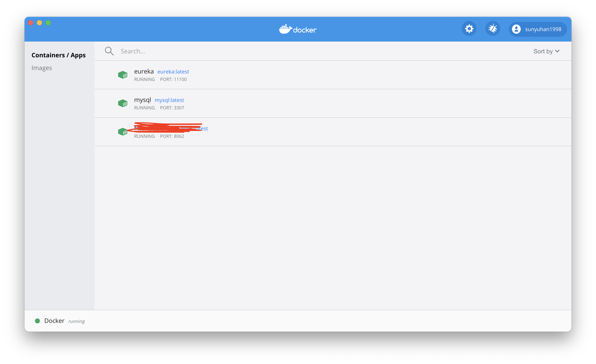The width and height of the screenshot is (596, 364).
Task: Click RUNNING status of eureka
Action: [144, 79]
